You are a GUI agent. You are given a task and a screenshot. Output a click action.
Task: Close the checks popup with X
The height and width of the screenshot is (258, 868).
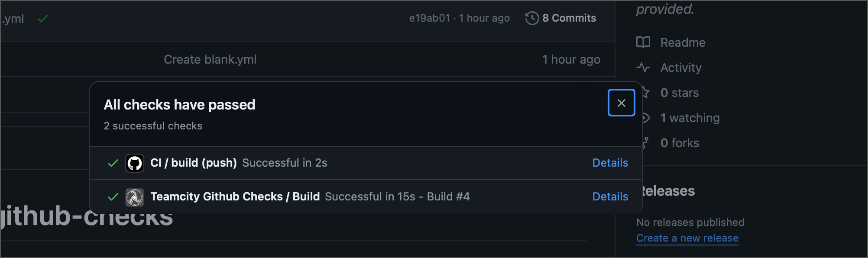[x=621, y=103]
